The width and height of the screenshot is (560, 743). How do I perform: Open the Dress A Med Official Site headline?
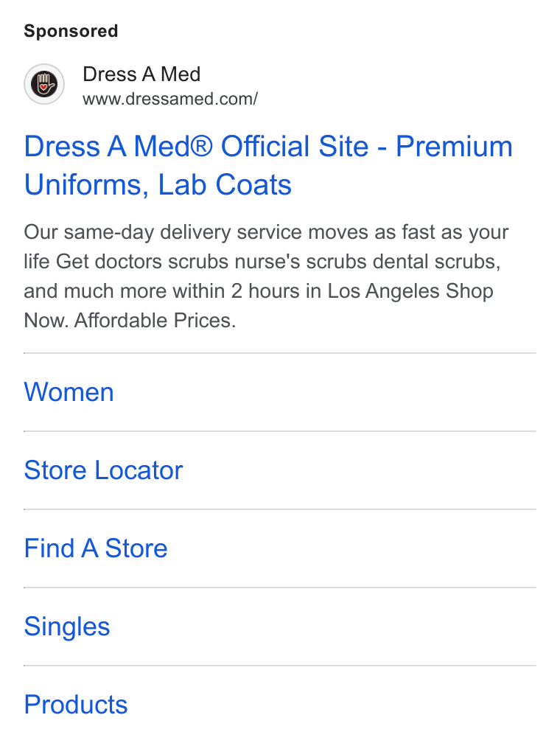[268, 165]
